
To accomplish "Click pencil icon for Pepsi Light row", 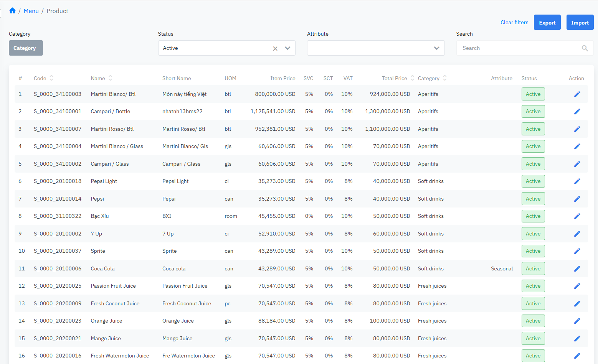I will click(x=577, y=181).
